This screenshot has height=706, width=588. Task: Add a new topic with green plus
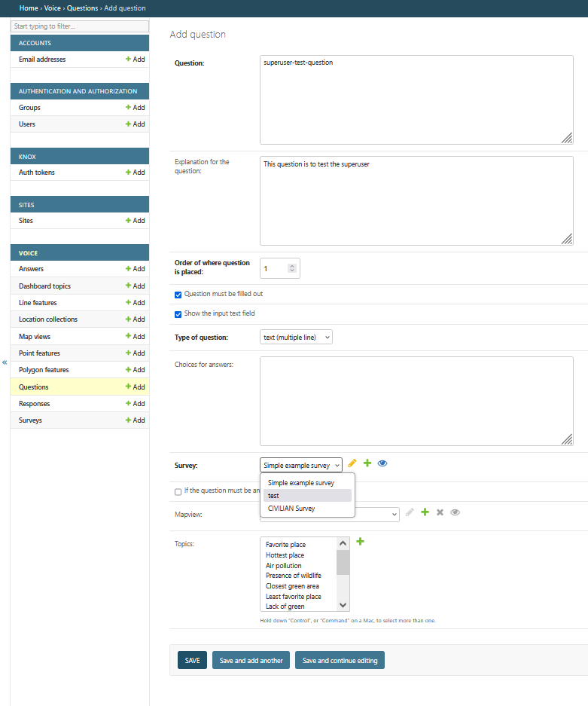click(360, 541)
